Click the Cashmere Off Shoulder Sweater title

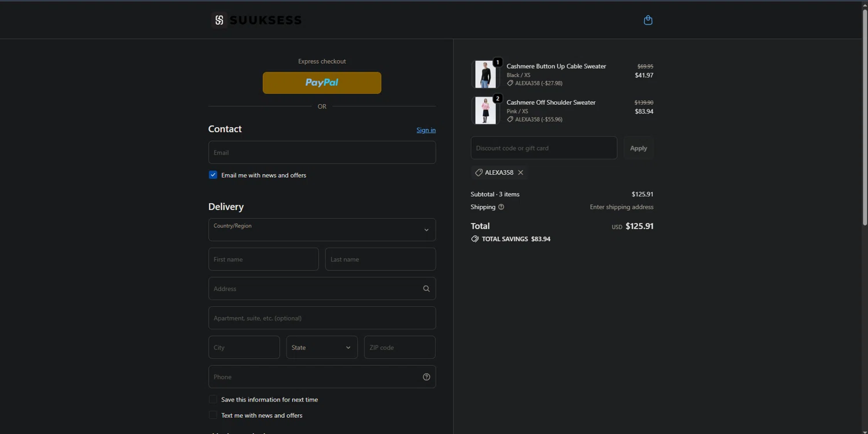click(x=551, y=102)
